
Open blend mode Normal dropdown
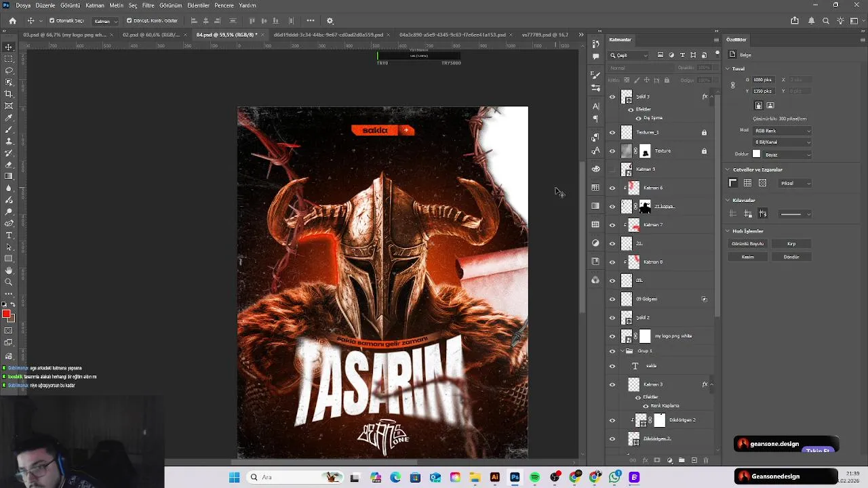[x=639, y=68]
